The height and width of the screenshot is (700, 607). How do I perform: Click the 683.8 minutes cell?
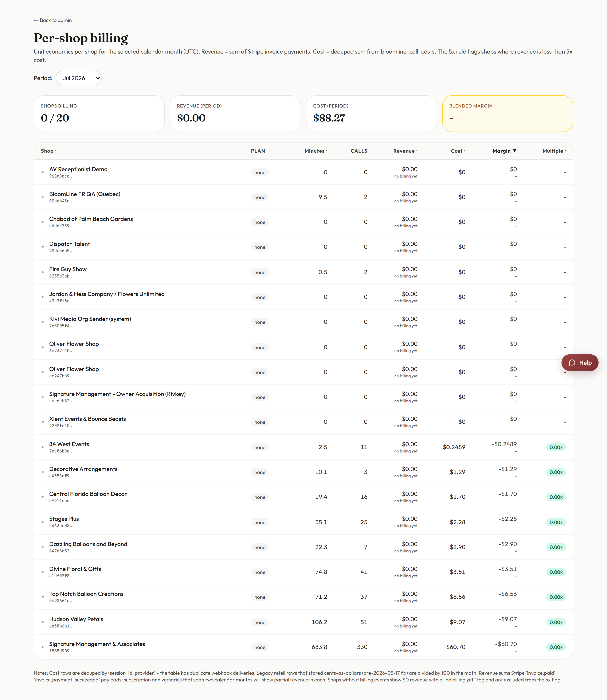tap(320, 647)
